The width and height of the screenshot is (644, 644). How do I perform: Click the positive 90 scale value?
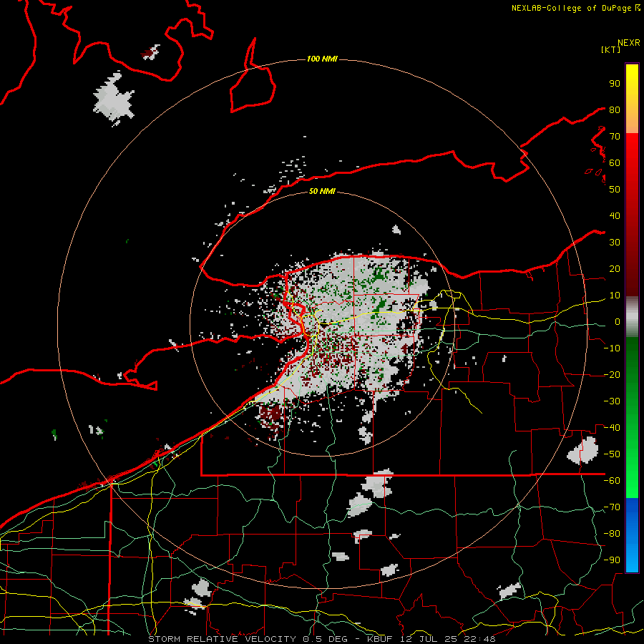point(615,84)
